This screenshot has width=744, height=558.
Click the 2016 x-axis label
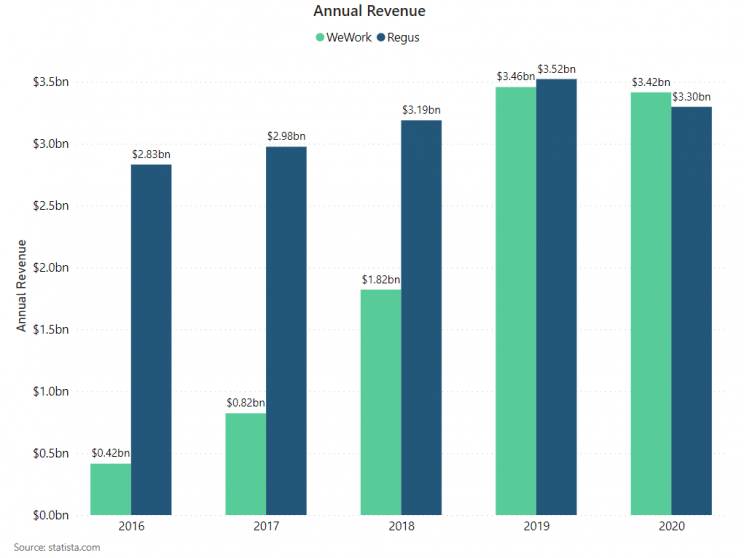pos(131,526)
